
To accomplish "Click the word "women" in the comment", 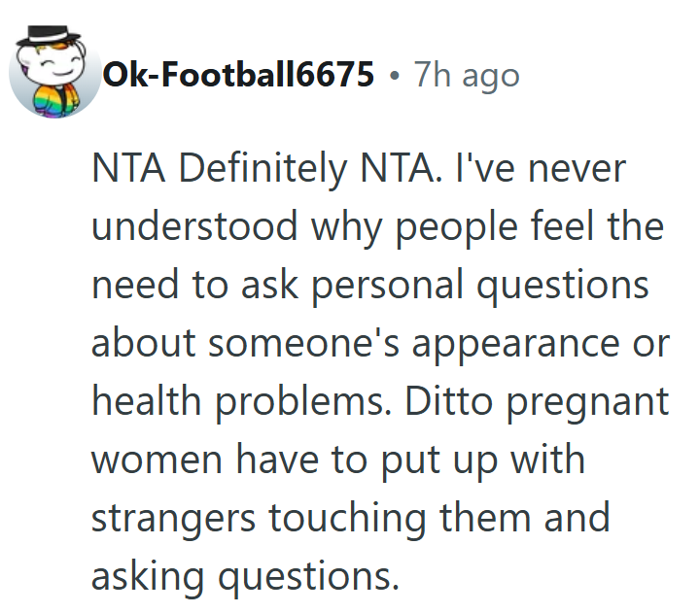I will coord(157,460).
